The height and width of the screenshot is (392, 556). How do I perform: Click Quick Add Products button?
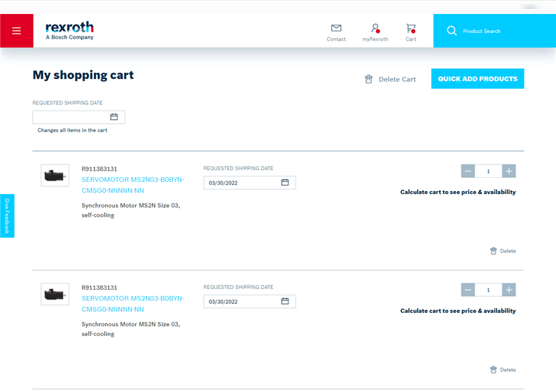click(x=478, y=78)
